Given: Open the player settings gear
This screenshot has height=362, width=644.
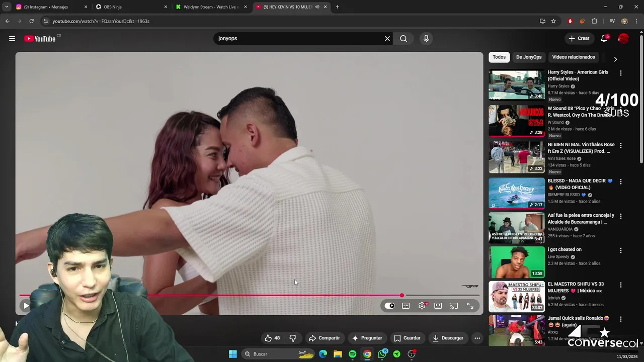Looking at the screenshot, I should [x=422, y=306].
